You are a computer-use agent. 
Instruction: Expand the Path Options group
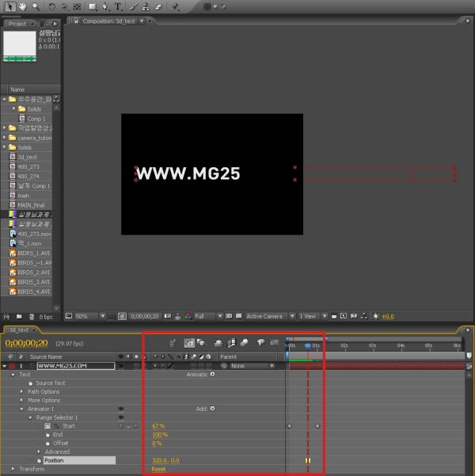21,391
